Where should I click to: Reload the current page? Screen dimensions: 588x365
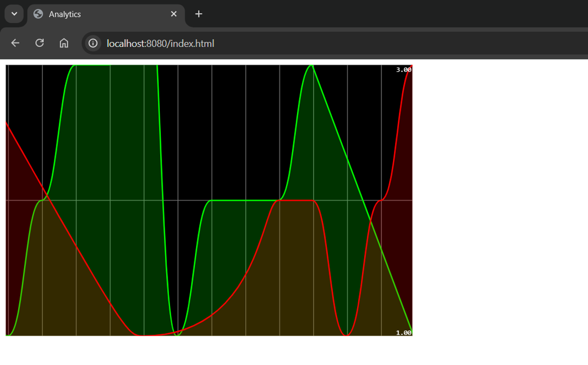[x=40, y=43]
